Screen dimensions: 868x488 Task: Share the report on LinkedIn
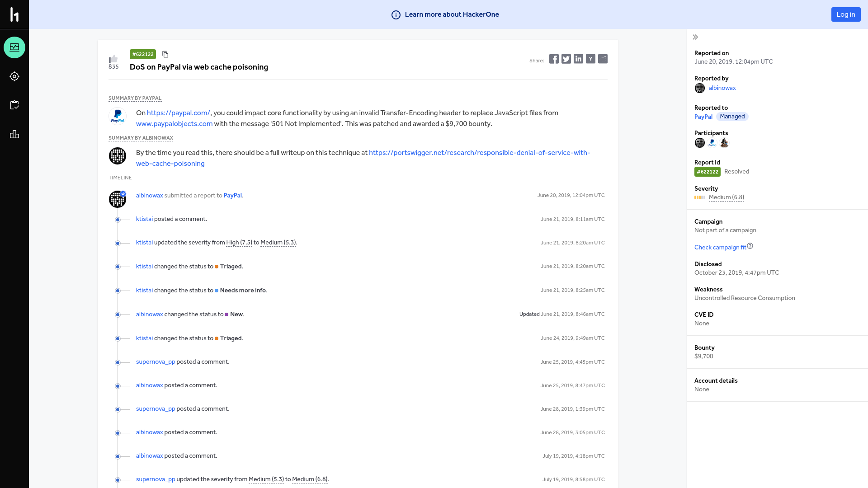point(578,59)
